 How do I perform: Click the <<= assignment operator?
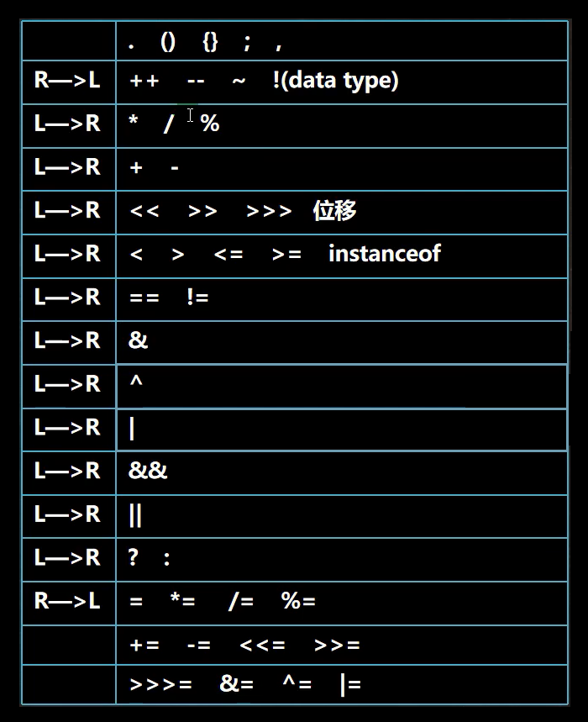click(x=262, y=645)
